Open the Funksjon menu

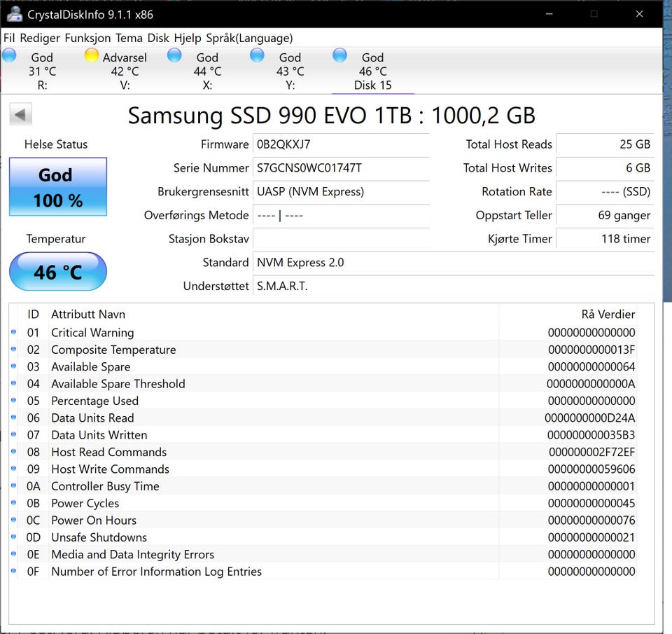coord(88,38)
